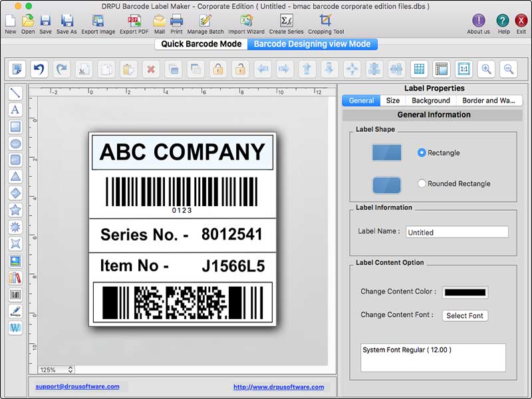
Task: Open a file with the Open icon
Action: 28,21
